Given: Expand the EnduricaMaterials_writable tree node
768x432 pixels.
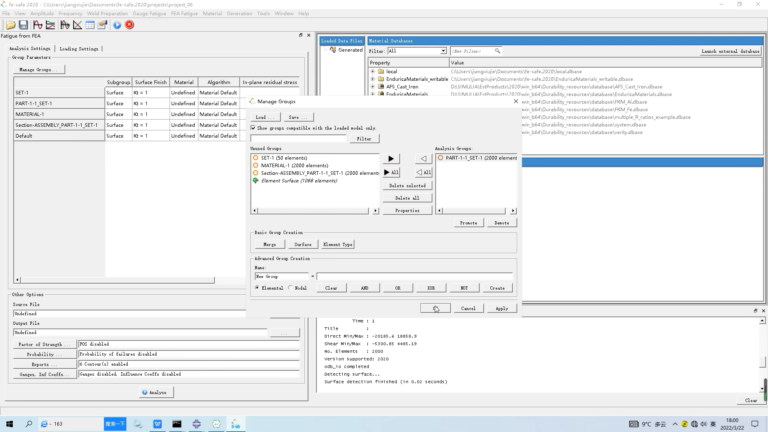Looking at the screenshot, I should click(x=373, y=79).
